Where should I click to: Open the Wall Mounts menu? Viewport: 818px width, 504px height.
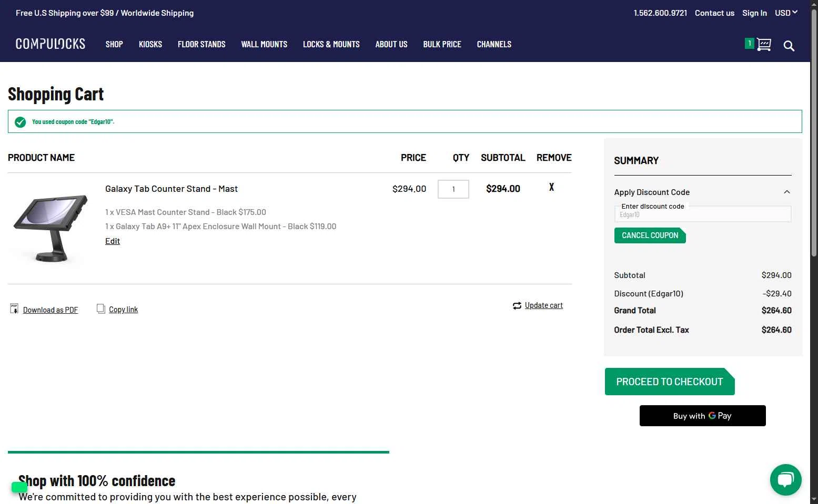264,44
